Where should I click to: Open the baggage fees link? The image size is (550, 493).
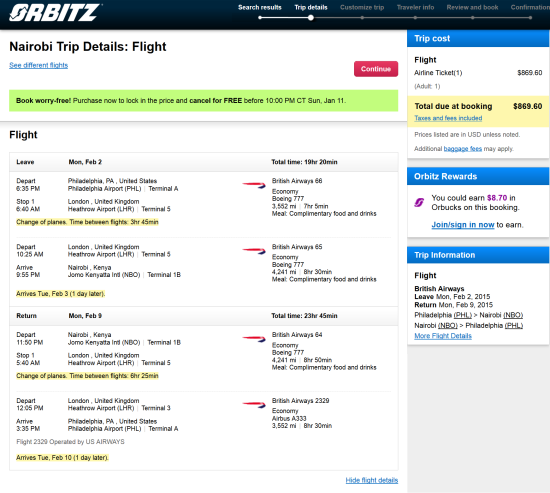point(463,149)
